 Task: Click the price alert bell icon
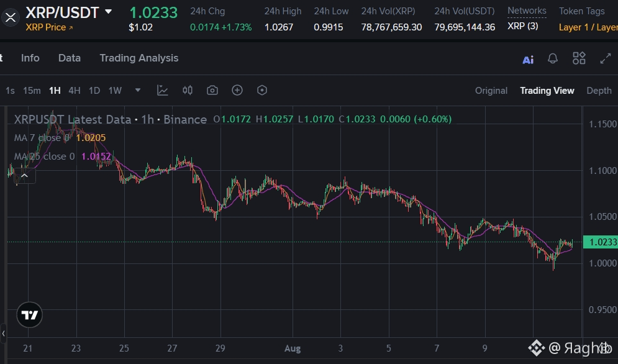coord(553,59)
